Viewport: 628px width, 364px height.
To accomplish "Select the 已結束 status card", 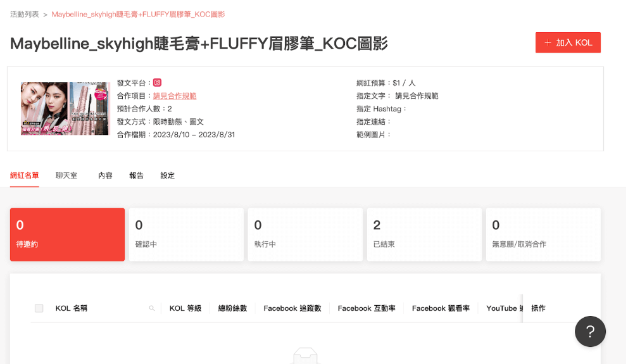I will click(424, 235).
